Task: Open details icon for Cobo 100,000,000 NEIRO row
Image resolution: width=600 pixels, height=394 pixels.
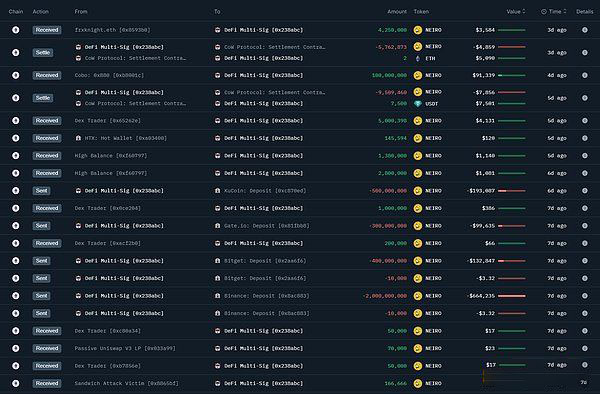Action: coord(585,75)
